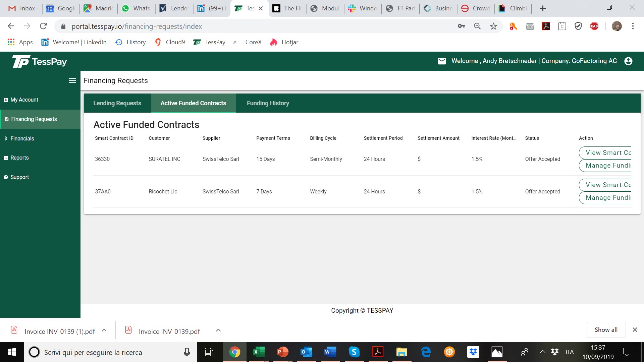Open Skype from the taskbar

(x=354, y=352)
